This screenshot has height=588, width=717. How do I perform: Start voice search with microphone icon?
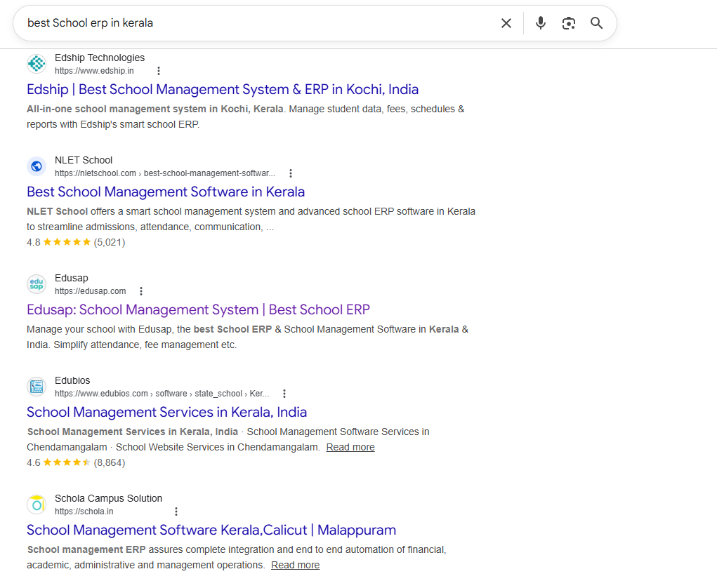pos(540,23)
